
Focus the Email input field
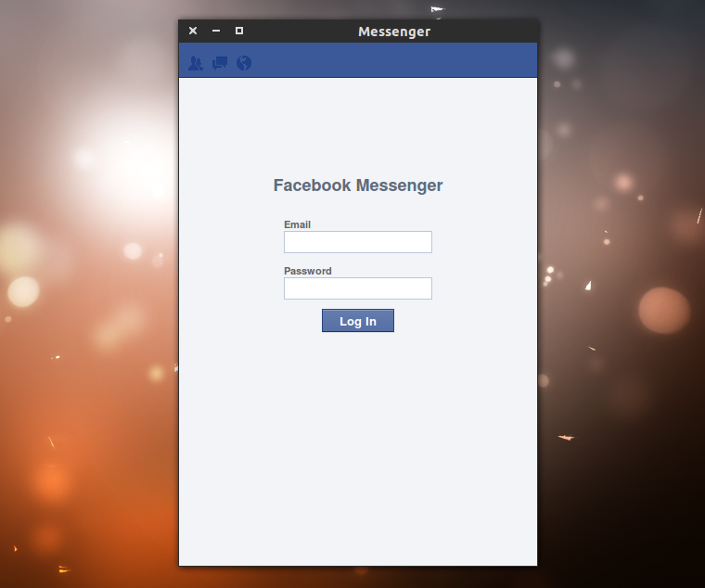(358, 242)
